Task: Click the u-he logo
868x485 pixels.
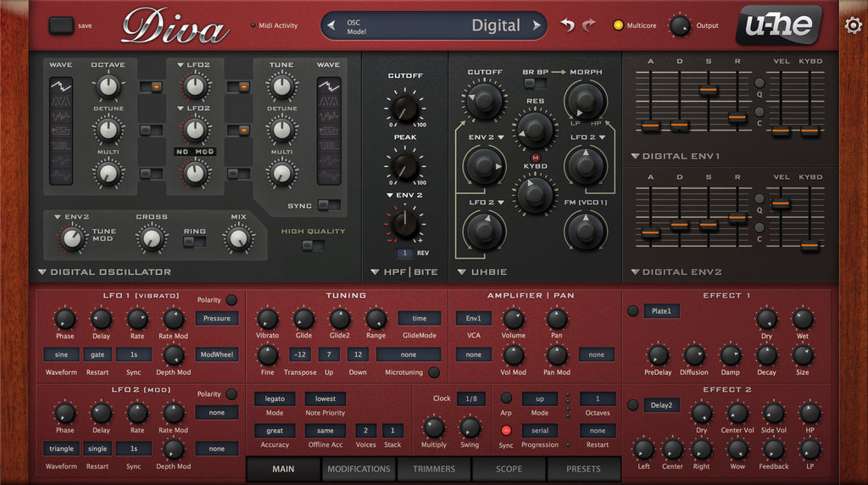Action: [x=779, y=25]
